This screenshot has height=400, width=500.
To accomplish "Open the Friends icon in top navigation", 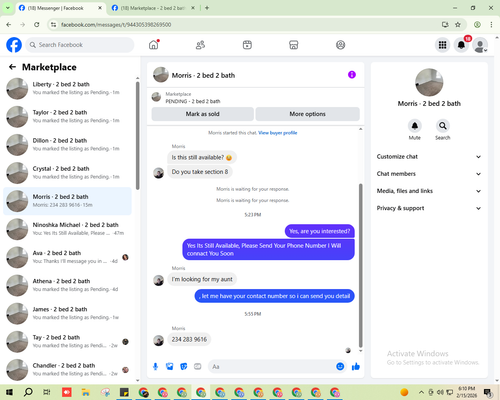I will click(x=200, y=45).
